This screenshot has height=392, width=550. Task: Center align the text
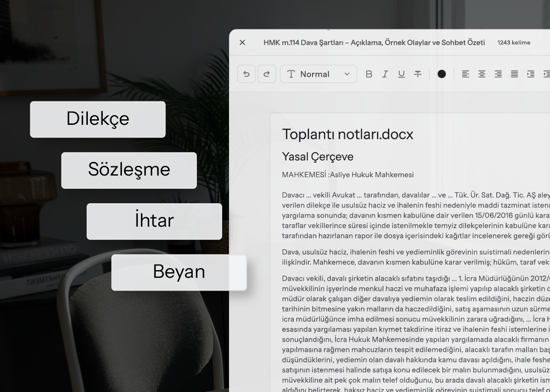[x=482, y=74]
